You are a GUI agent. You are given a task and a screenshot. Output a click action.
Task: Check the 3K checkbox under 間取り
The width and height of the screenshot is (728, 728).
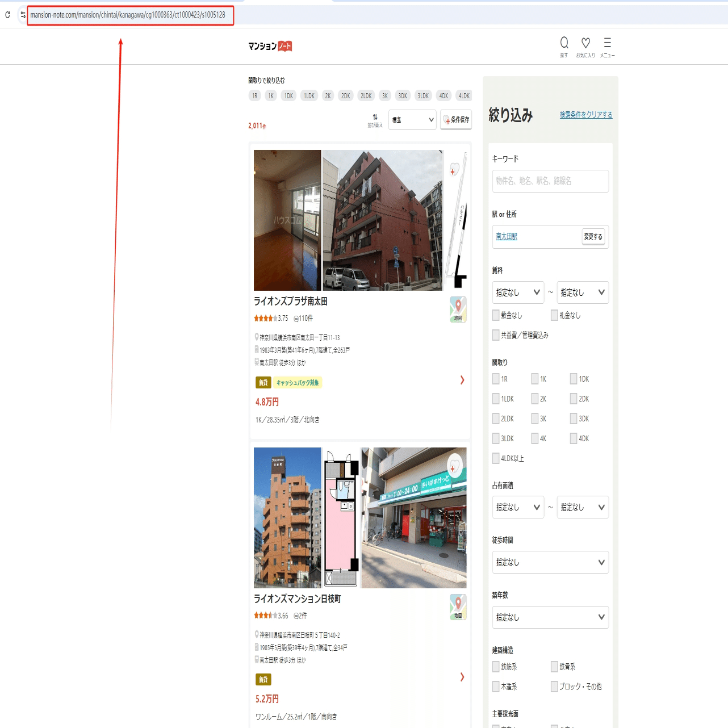(535, 419)
